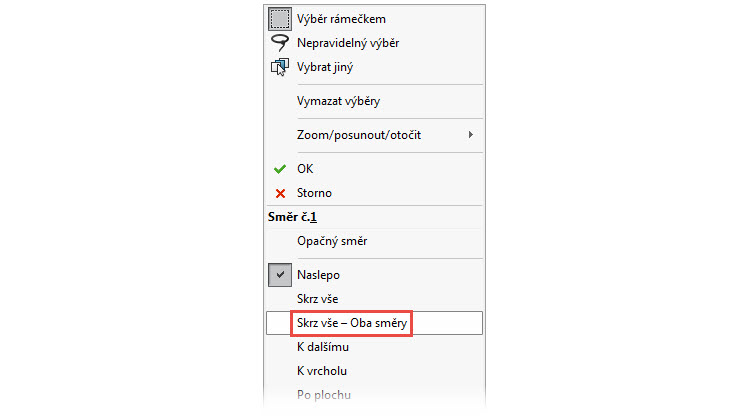Image resolution: width=749 pixels, height=416 pixels.
Task: Choose the K vrcholu option
Action: [x=321, y=372]
